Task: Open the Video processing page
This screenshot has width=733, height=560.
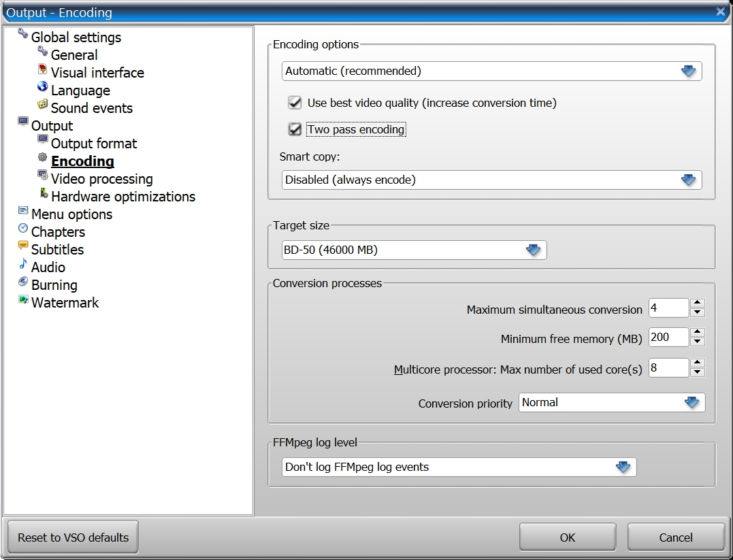Action: click(x=102, y=179)
